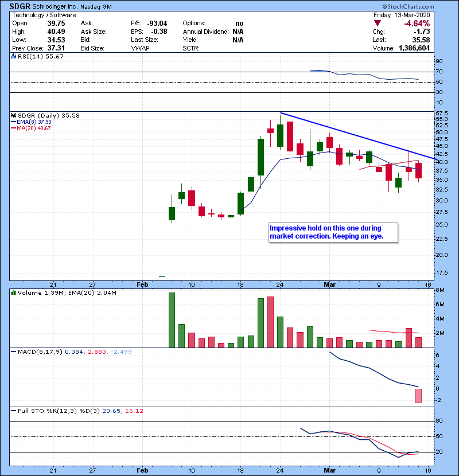
Task: Click the Annual Dividend label
Action: point(205,32)
